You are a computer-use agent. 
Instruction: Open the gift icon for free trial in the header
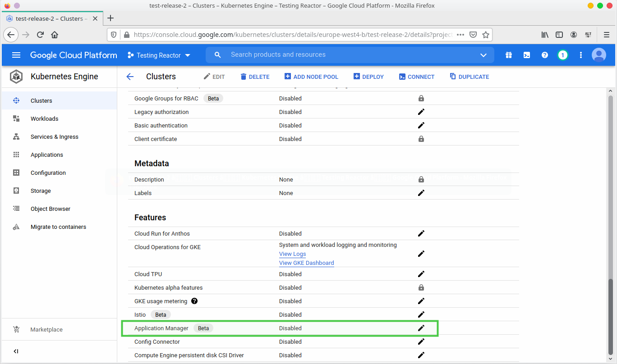[x=509, y=55]
